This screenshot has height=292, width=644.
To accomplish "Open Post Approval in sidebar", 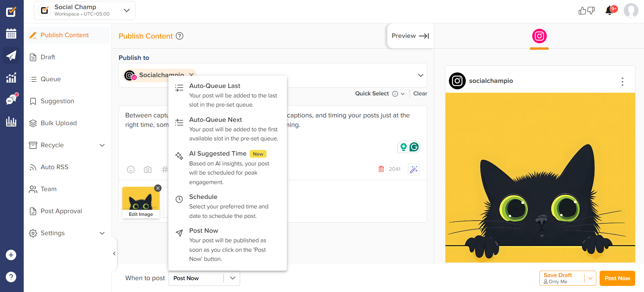I will [67, 211].
